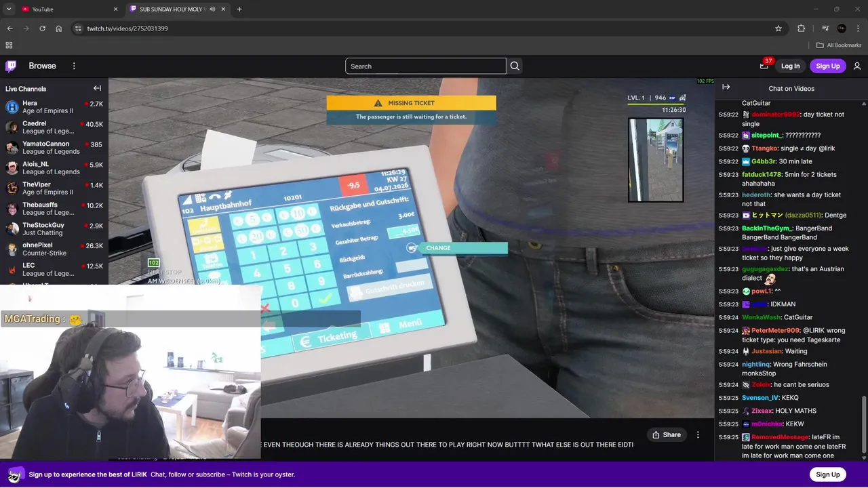Click chat username PeterMeter909
The image size is (868, 488).
point(776,331)
